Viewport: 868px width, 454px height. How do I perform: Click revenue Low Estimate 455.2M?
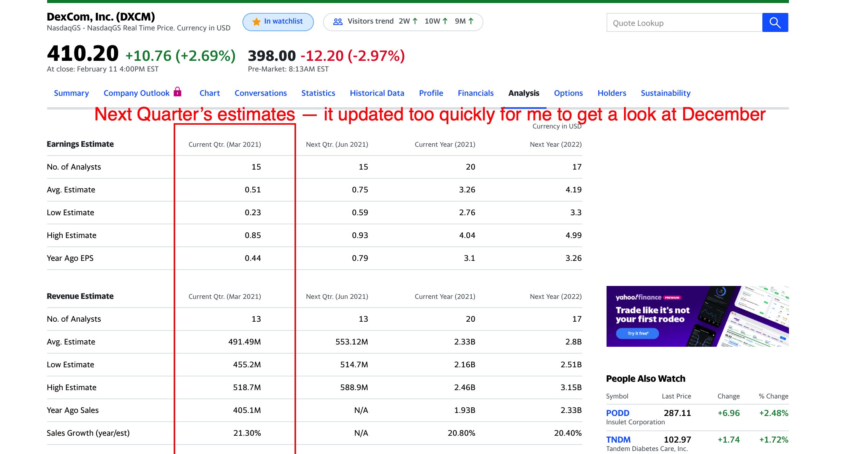(x=247, y=365)
